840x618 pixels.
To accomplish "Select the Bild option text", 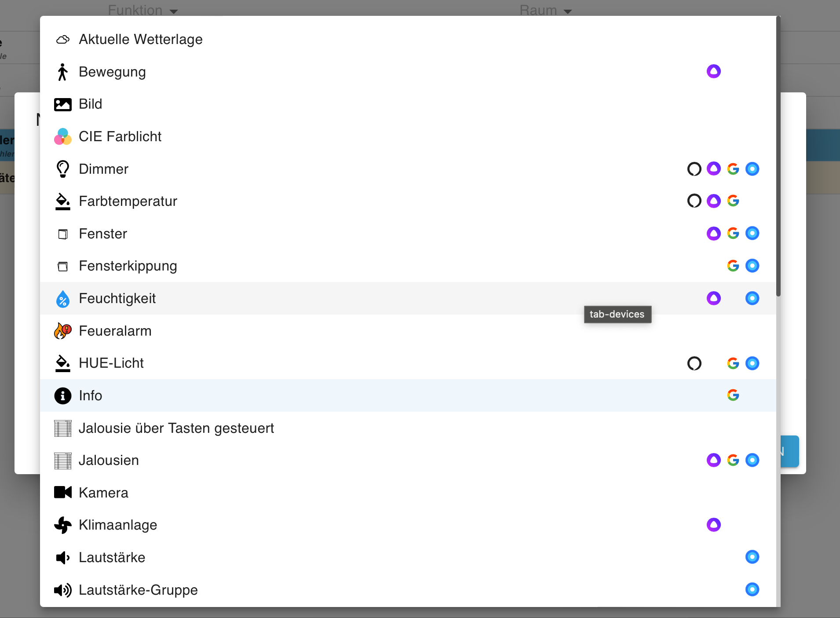I will click(91, 104).
